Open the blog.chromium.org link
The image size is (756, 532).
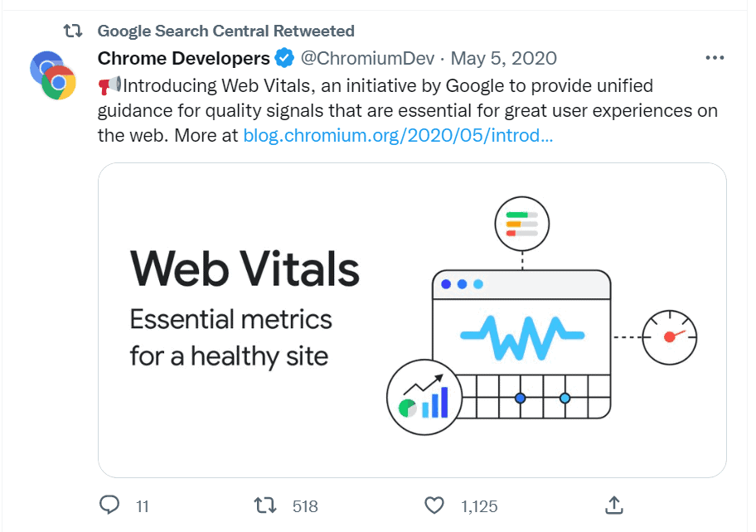tap(398, 135)
